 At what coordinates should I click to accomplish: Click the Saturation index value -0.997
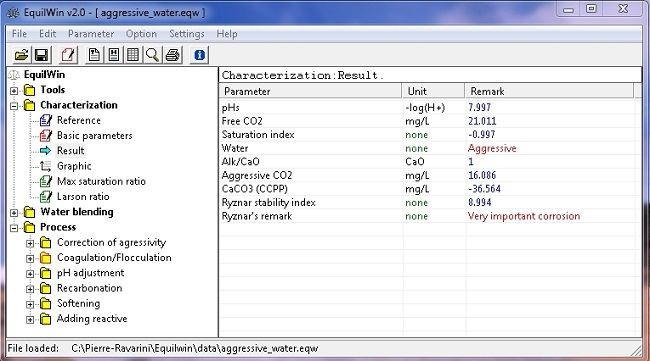[481, 135]
